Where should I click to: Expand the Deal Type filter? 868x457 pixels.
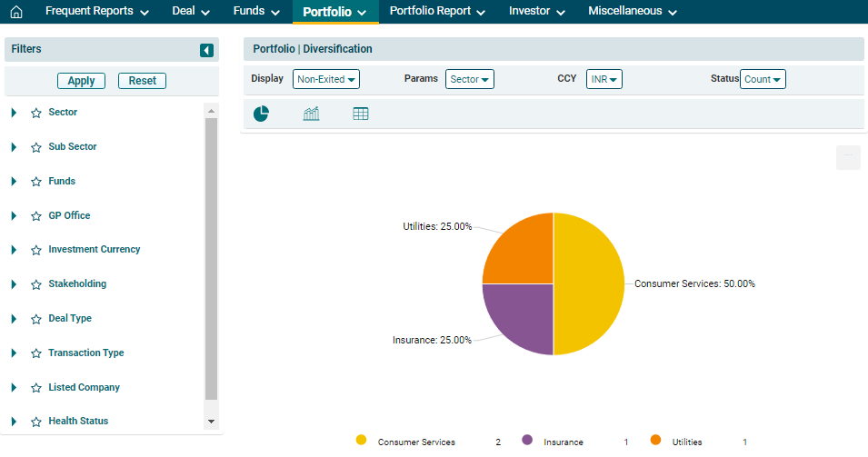coord(14,319)
